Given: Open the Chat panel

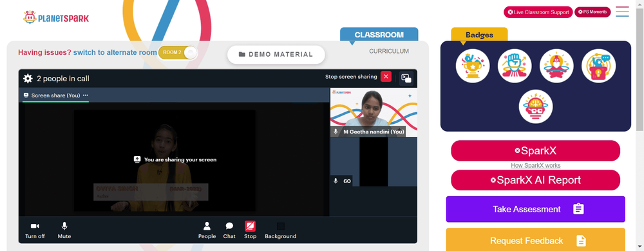Looking at the screenshot, I should coord(229,230).
